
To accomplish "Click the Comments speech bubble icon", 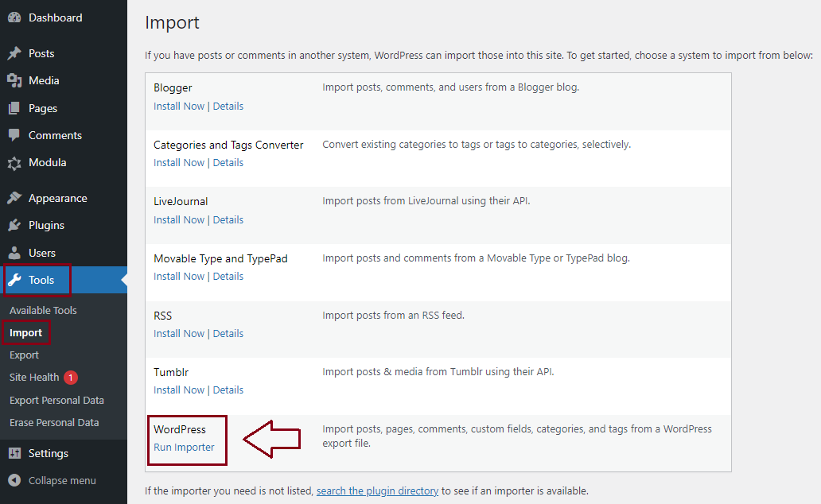I will pyautogui.click(x=14, y=135).
